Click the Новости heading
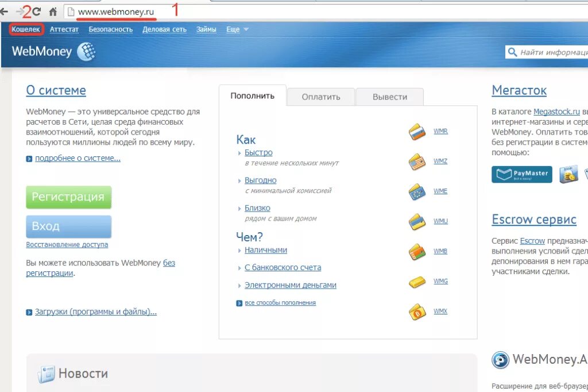This screenshot has height=392, width=588. click(x=83, y=374)
